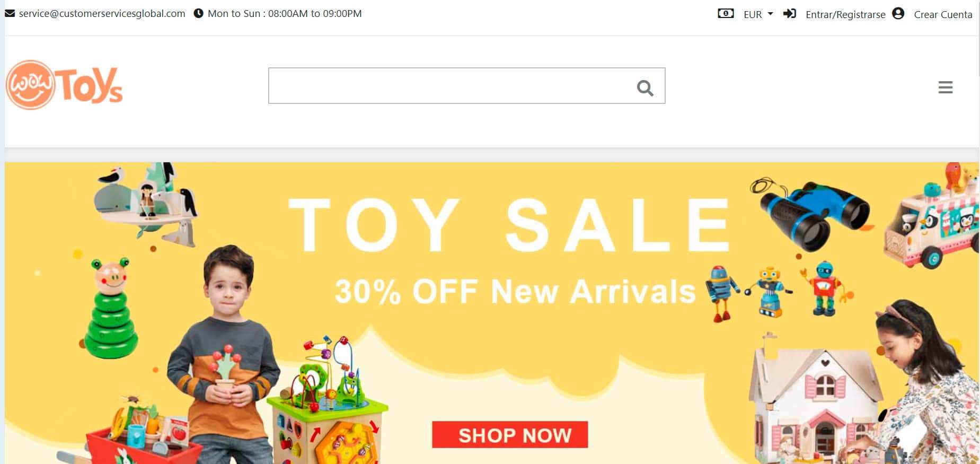The width and height of the screenshot is (980, 464).
Task: Click the TOY SALE banner heading
Action: 509,225
